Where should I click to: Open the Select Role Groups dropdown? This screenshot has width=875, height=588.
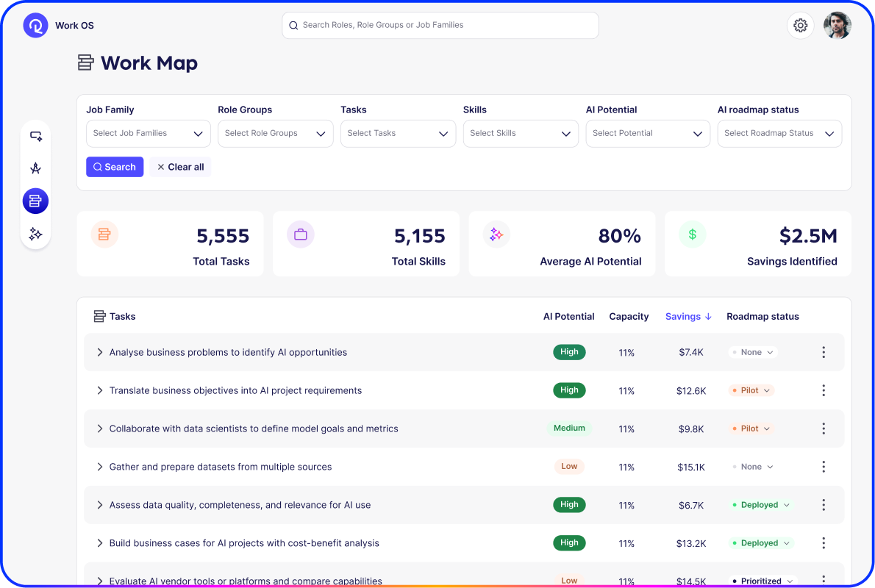(275, 134)
